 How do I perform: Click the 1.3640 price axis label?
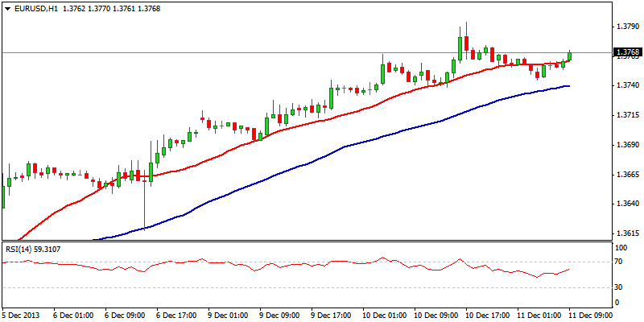click(x=627, y=204)
